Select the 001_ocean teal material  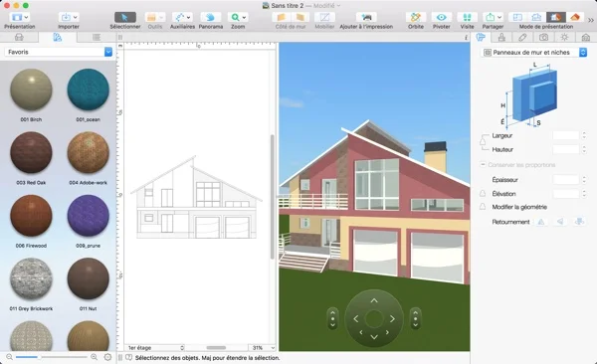point(88,90)
